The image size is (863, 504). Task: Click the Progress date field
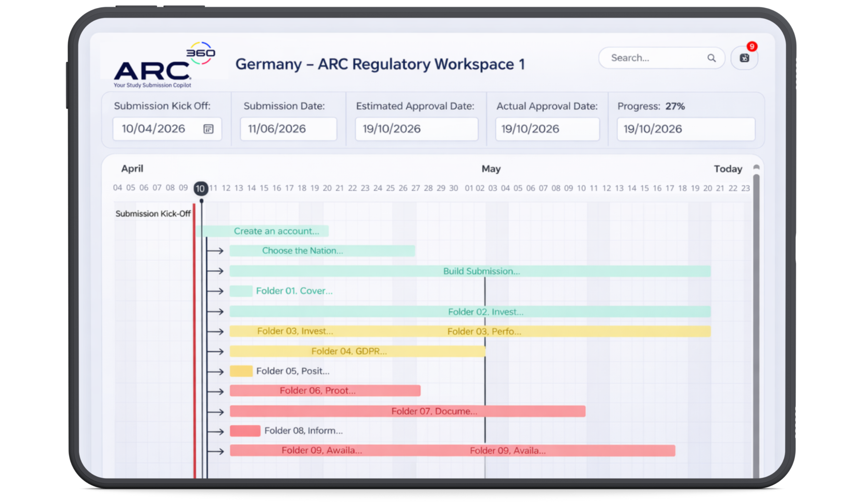point(685,129)
